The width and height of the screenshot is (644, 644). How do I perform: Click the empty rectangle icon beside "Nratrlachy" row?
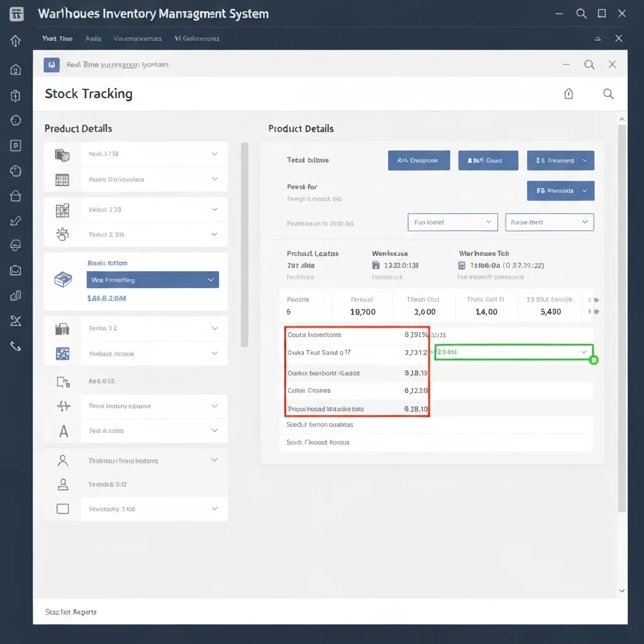tap(63, 509)
